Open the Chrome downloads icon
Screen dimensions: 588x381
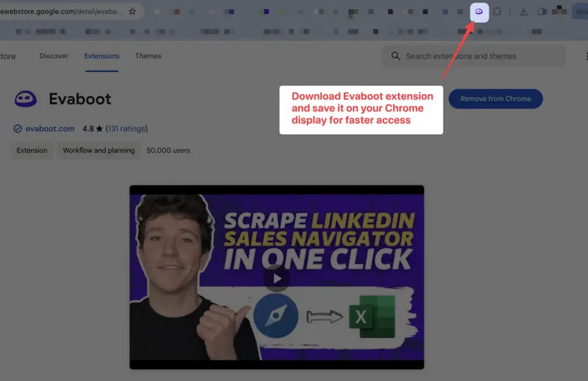pos(523,11)
